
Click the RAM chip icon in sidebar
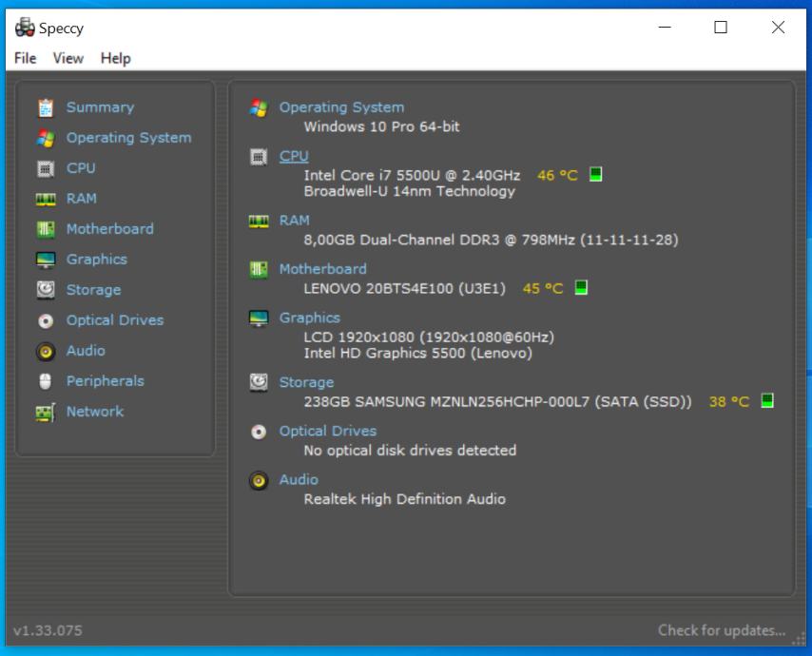pos(46,199)
